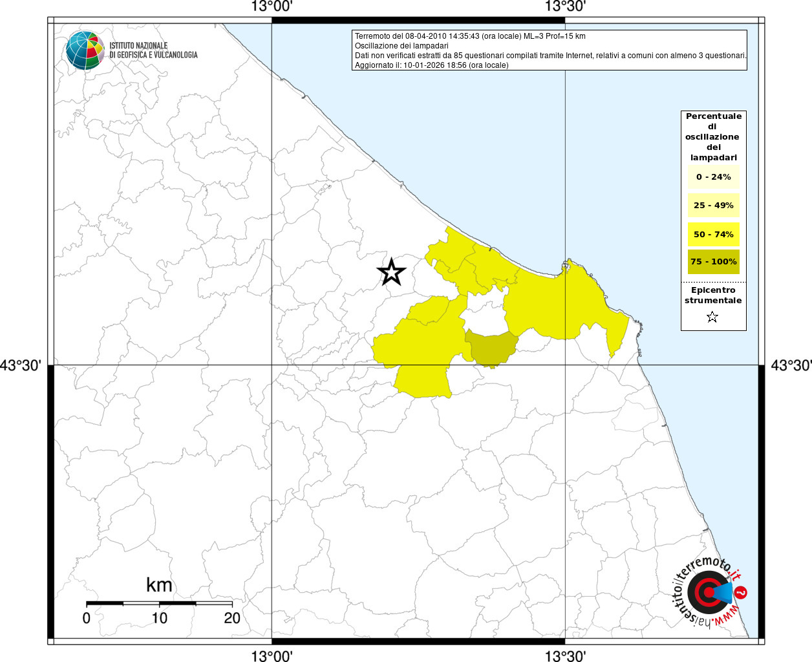Image resolution: width=812 pixels, height=662 pixels.
Task: Click the 20 mark on the scale bar
Action: click(232, 618)
